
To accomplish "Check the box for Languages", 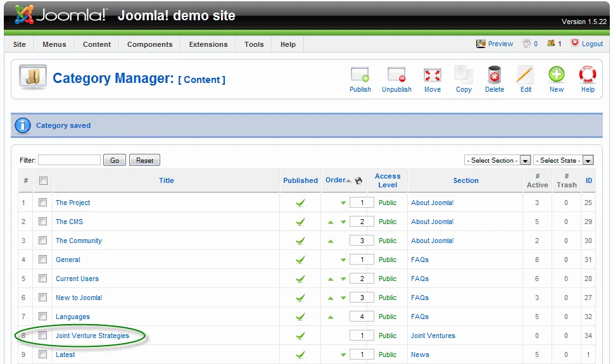I will (42, 316).
